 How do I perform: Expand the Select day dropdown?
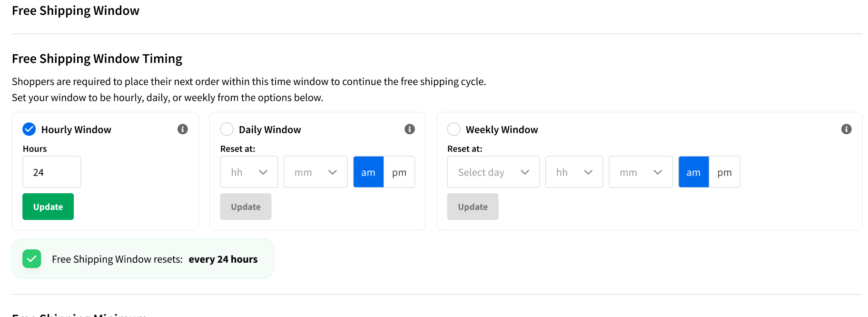coord(493,172)
